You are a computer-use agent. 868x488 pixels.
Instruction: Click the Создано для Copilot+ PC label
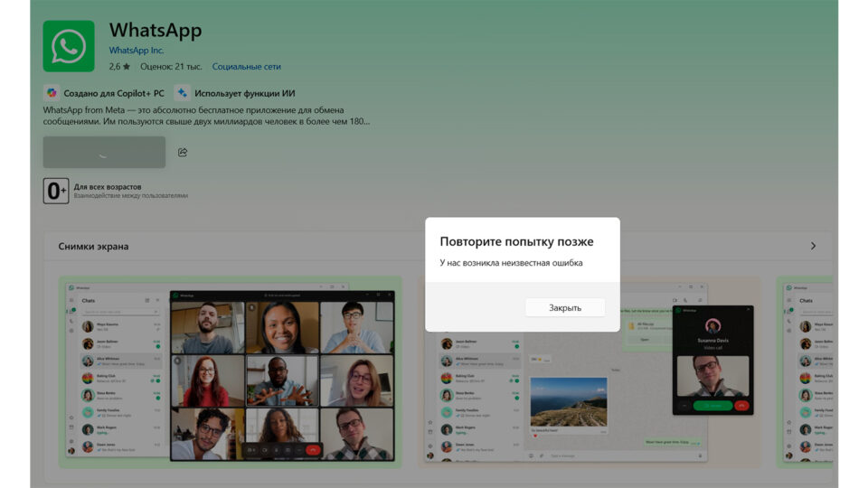click(x=114, y=93)
